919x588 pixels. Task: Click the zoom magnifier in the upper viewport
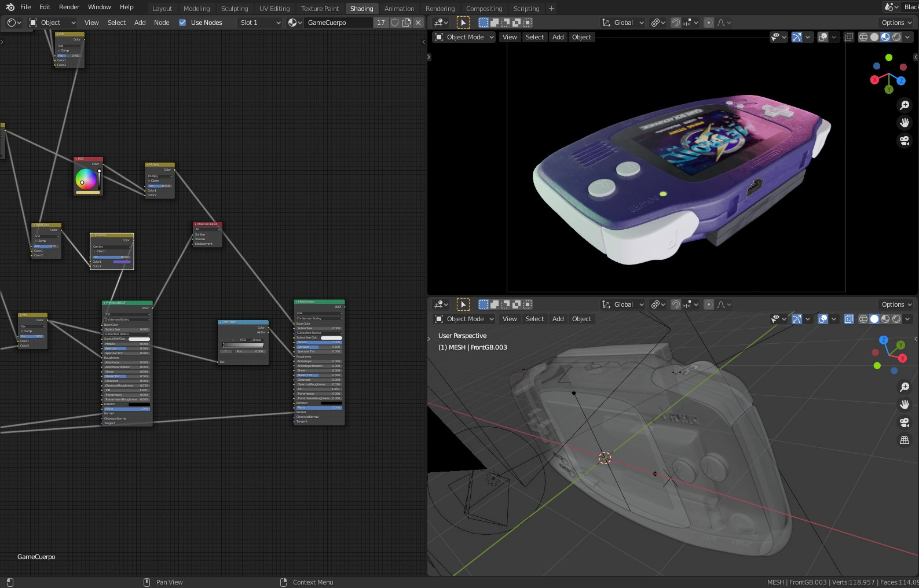[x=904, y=105]
